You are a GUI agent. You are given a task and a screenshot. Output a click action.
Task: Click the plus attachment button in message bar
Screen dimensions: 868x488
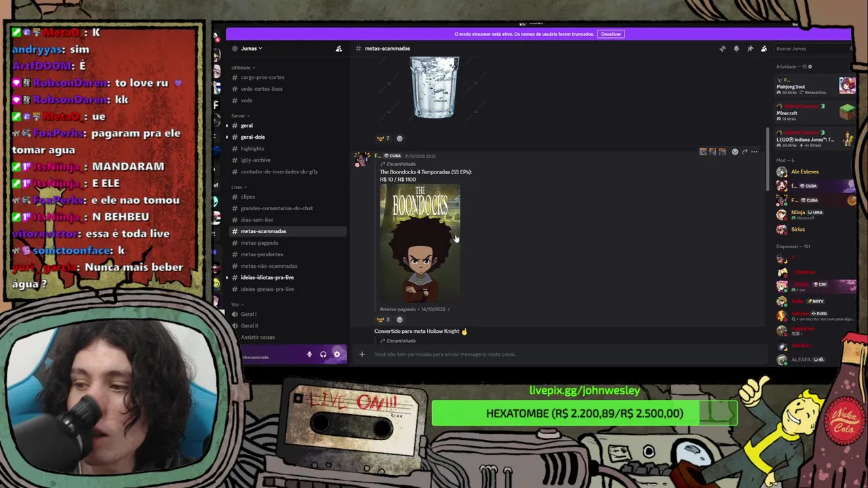point(361,354)
